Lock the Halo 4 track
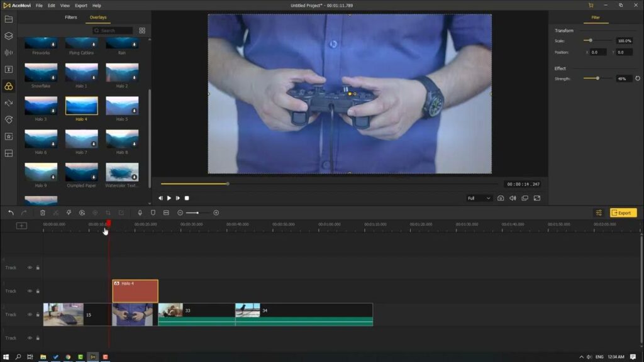 tap(38, 291)
